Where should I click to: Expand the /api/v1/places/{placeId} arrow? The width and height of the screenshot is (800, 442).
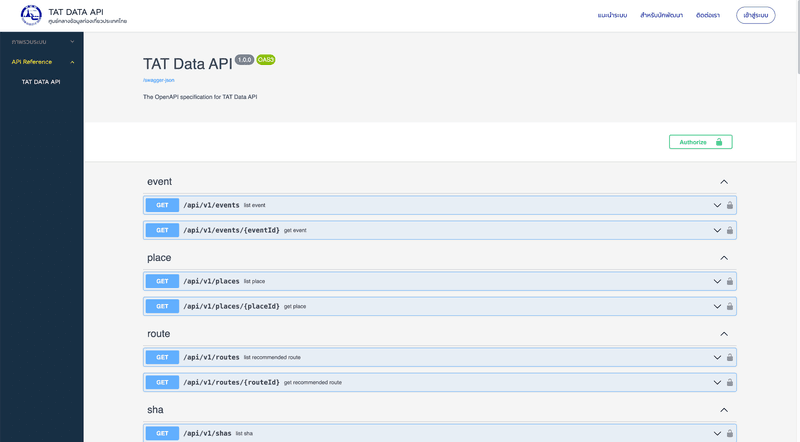click(717, 306)
